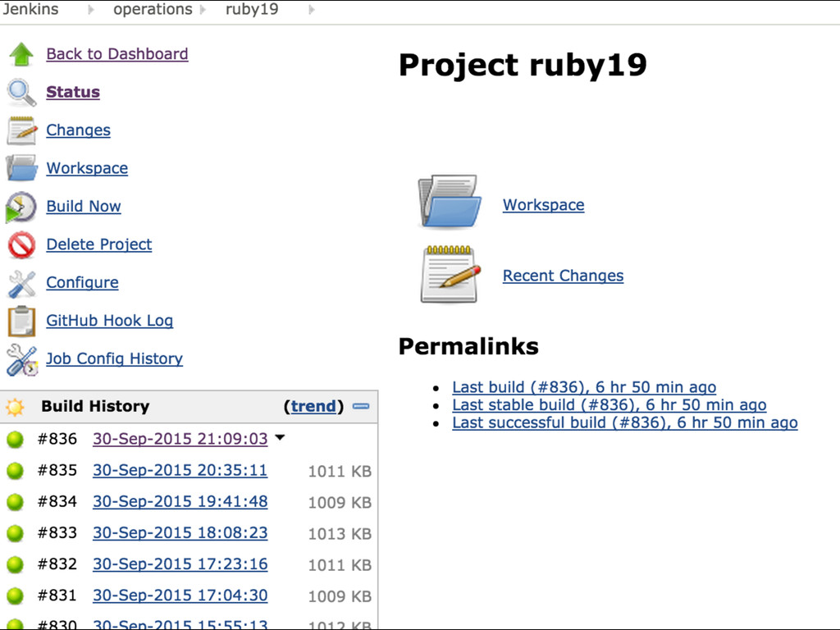Click the large Workspace folder icon
This screenshot has height=630, width=840.
tap(448, 202)
